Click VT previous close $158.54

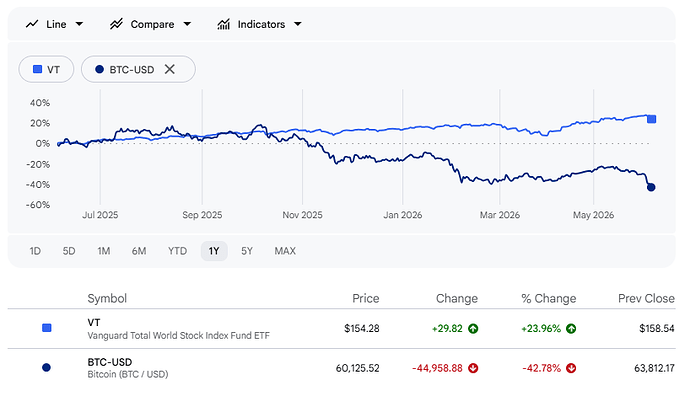657,329
